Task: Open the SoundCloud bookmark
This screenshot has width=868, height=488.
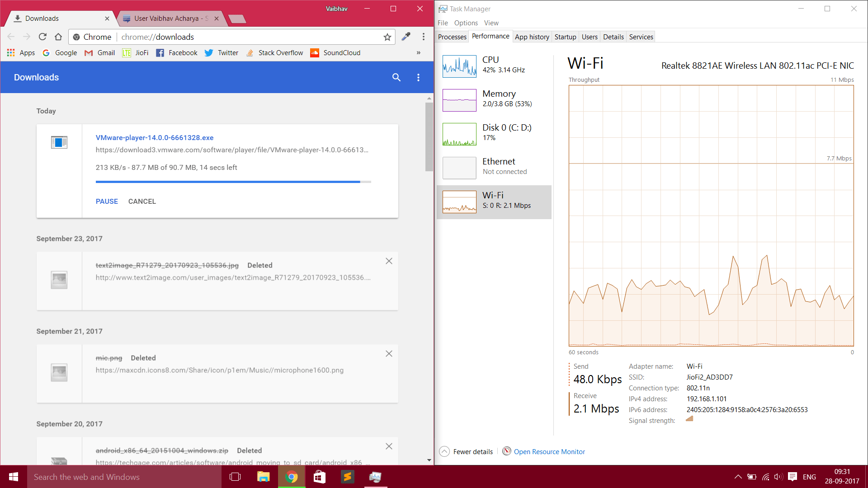Action: tap(335, 53)
